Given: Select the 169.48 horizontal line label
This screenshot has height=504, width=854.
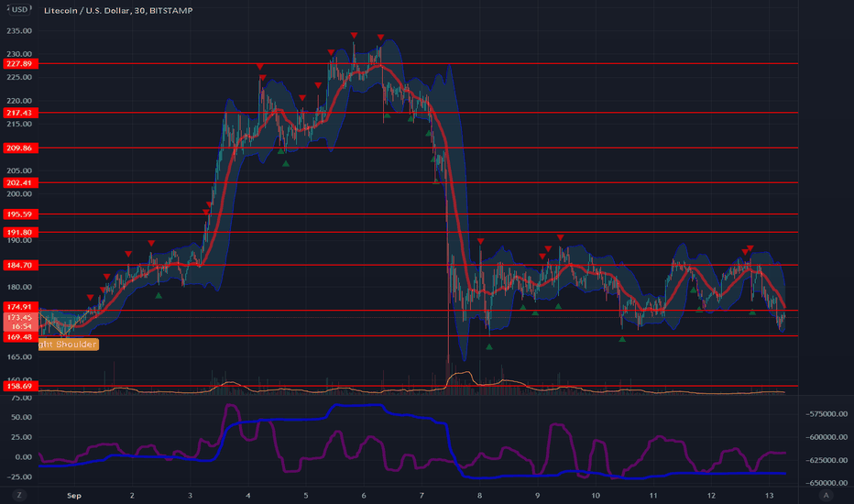Looking at the screenshot, I should coord(19,336).
